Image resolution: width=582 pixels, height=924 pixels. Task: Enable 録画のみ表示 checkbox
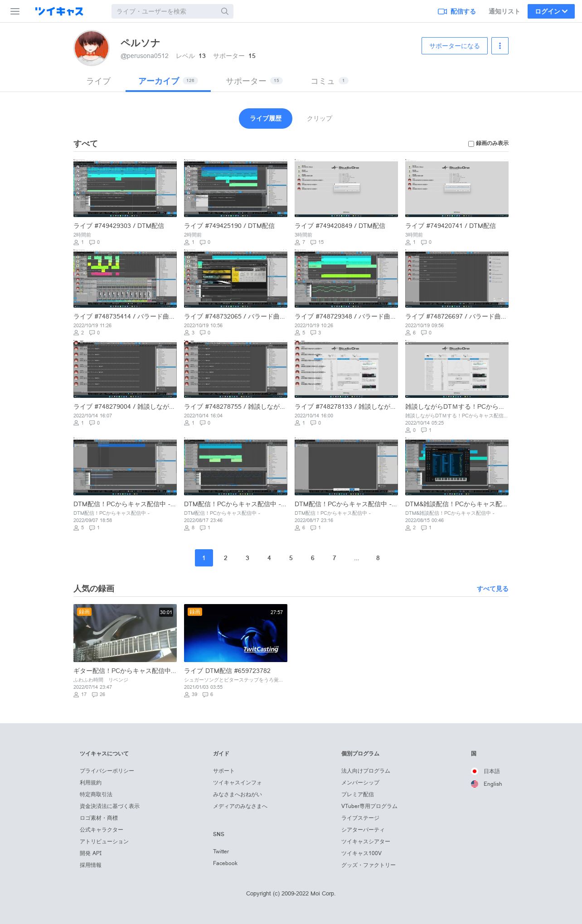[x=471, y=144]
